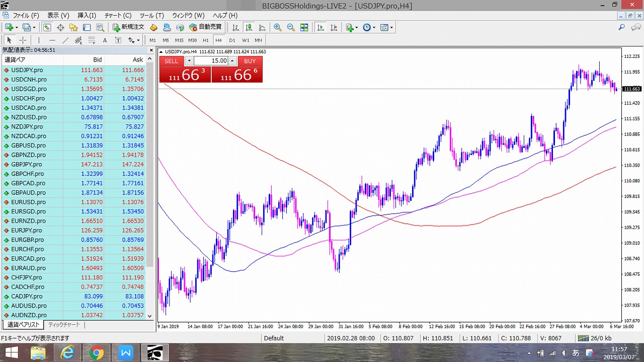Click the zoom in magnifier icon
644x362 pixels.
[x=277, y=27]
